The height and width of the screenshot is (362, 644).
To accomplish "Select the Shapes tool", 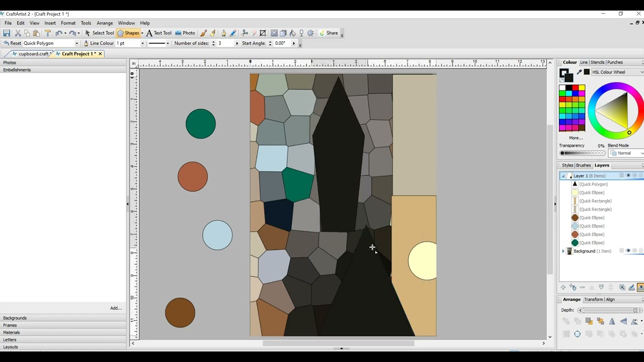I will tap(128, 33).
